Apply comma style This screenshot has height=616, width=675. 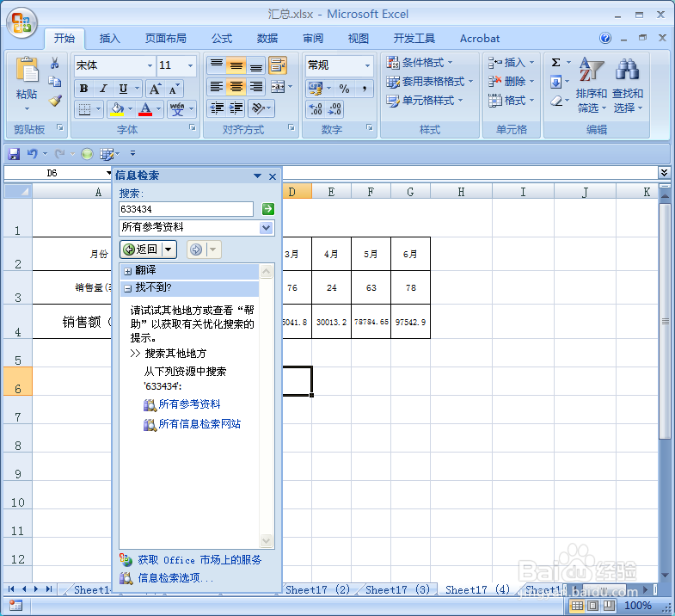pyautogui.click(x=365, y=89)
